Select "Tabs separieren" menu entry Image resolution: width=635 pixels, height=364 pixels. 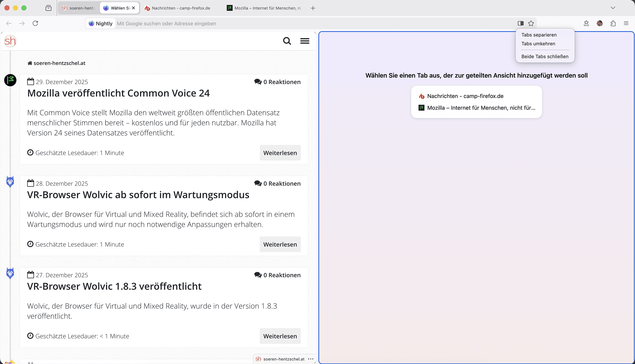(539, 35)
